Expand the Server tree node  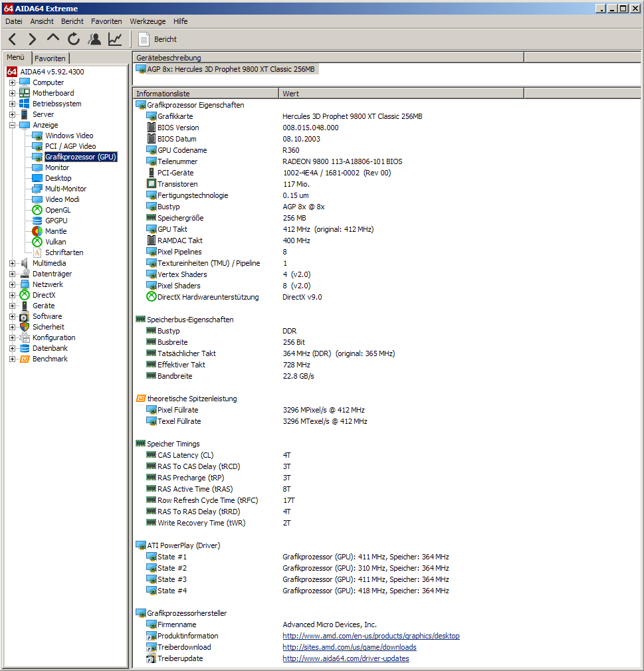[x=12, y=115]
